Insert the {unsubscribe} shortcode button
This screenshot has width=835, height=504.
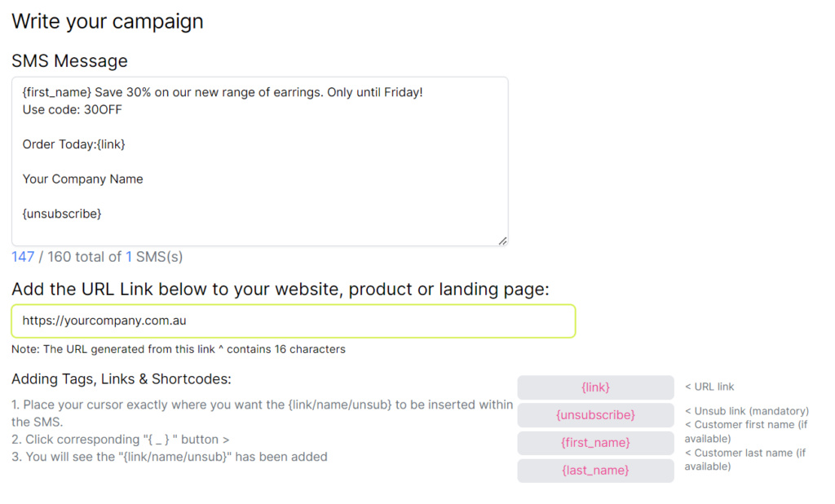click(x=595, y=415)
